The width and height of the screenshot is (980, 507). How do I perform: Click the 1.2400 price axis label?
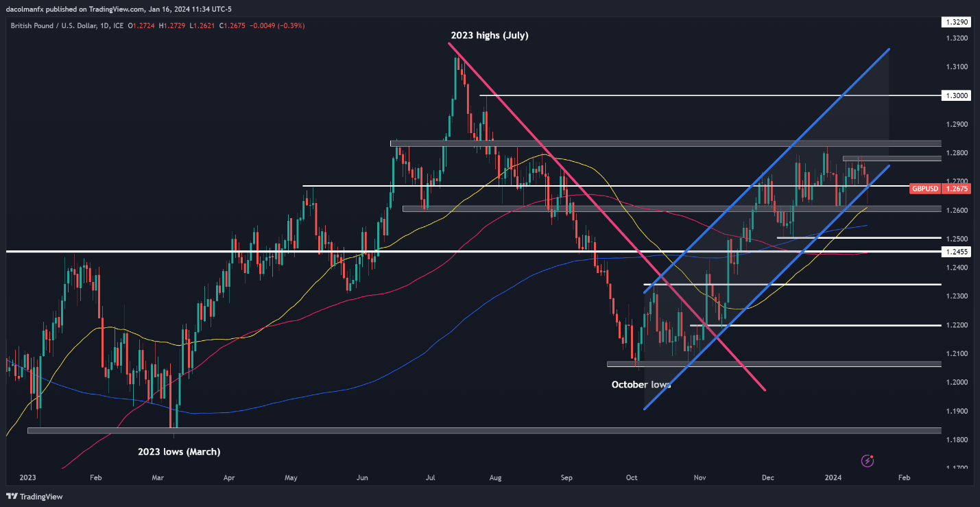coord(956,268)
